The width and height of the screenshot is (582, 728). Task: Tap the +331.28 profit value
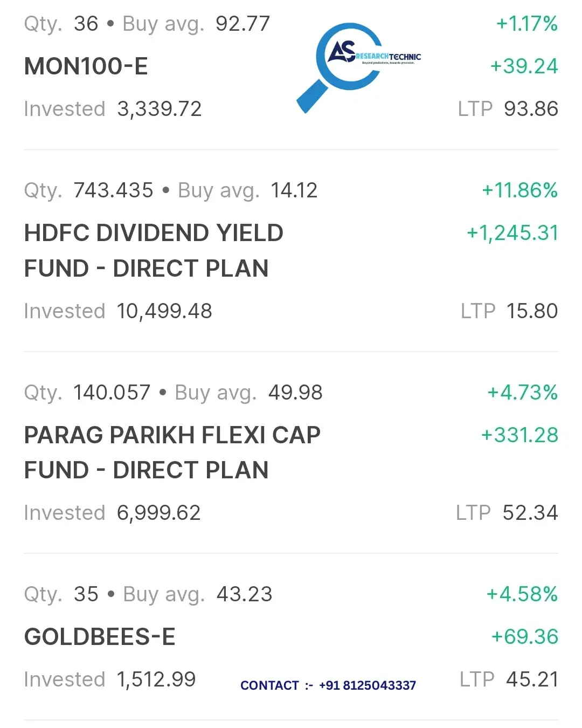tap(519, 435)
